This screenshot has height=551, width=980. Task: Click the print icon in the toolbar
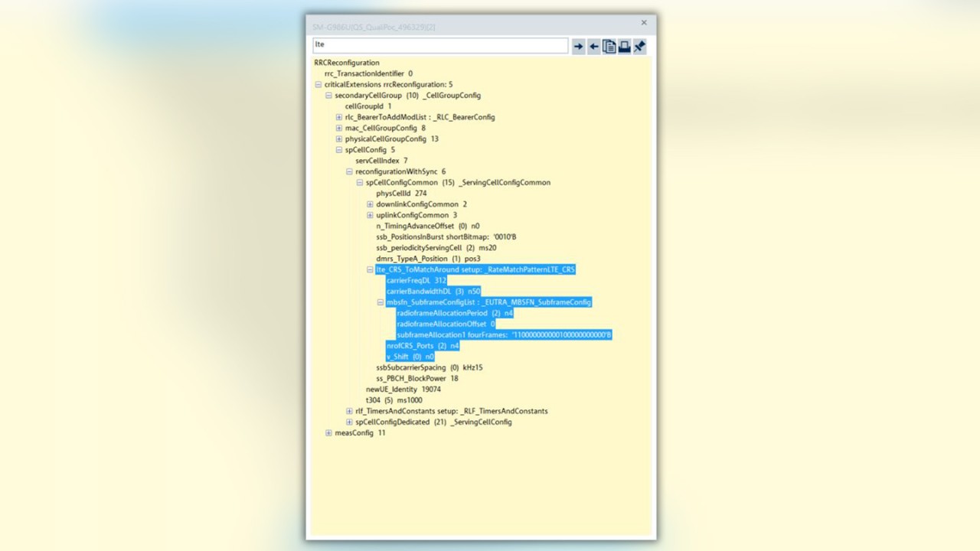click(624, 47)
